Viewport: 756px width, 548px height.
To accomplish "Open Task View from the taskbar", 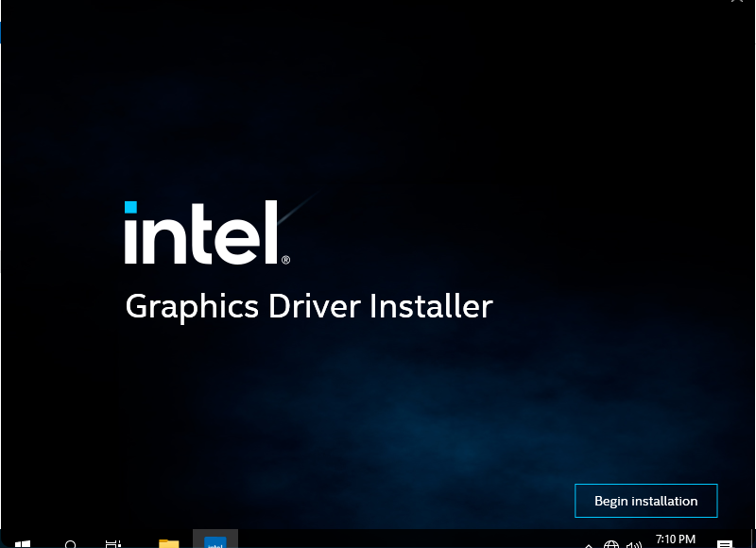I will pos(113,543).
